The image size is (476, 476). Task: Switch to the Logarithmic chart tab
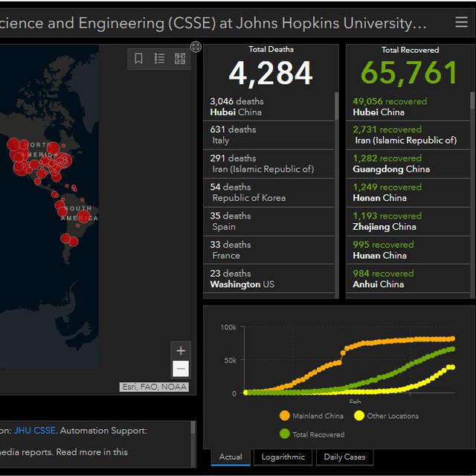tap(283, 457)
